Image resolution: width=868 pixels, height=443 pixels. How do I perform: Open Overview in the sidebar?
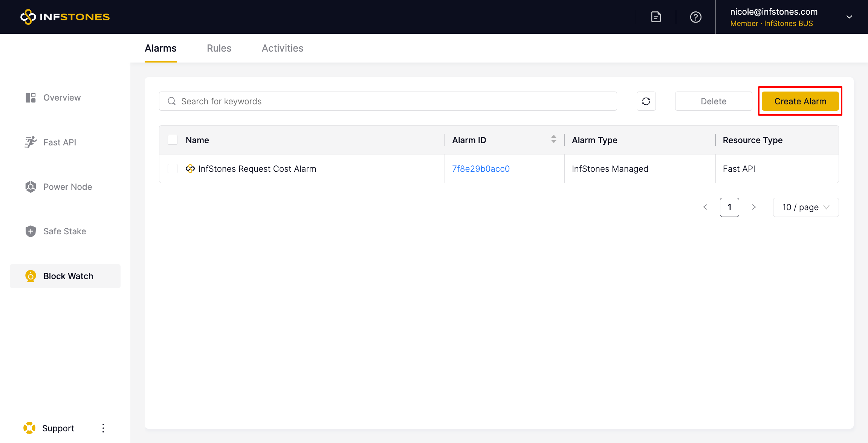pos(62,98)
